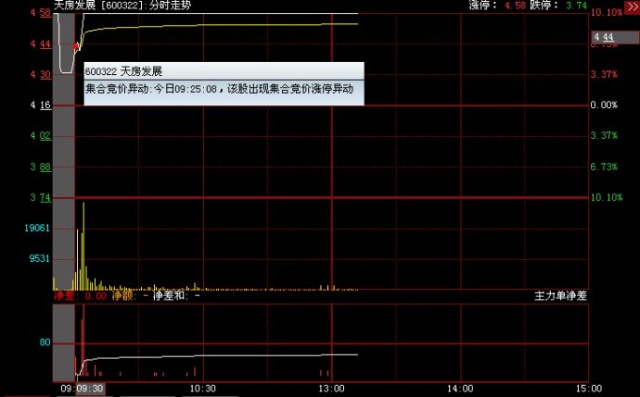The image size is (640, 397).
Task: Click the 13:00 time label on axis
Action: pos(331,388)
